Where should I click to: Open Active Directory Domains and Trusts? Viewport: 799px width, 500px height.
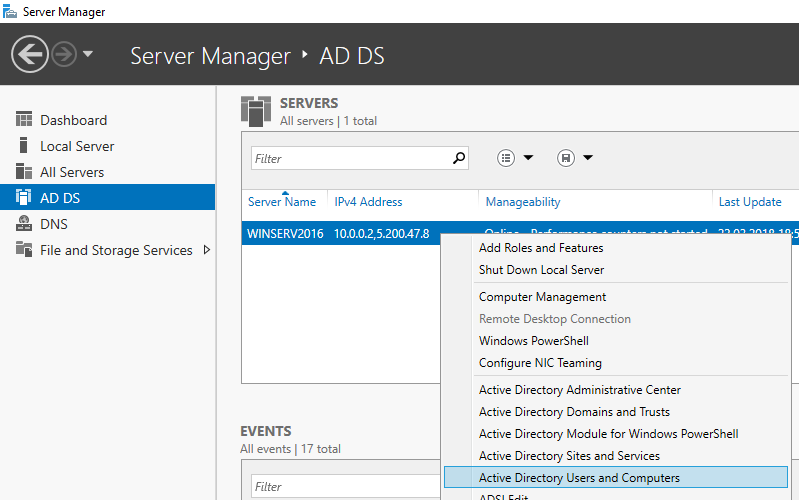[x=574, y=411]
